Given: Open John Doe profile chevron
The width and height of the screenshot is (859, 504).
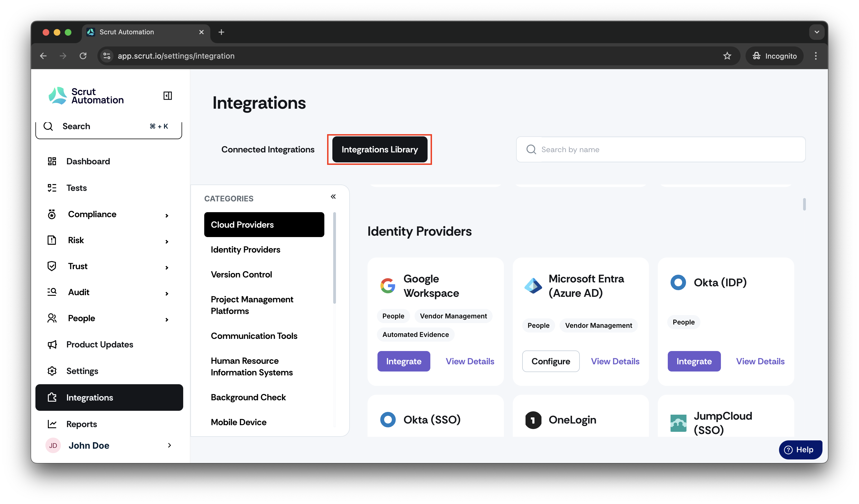Looking at the screenshot, I should [x=169, y=445].
